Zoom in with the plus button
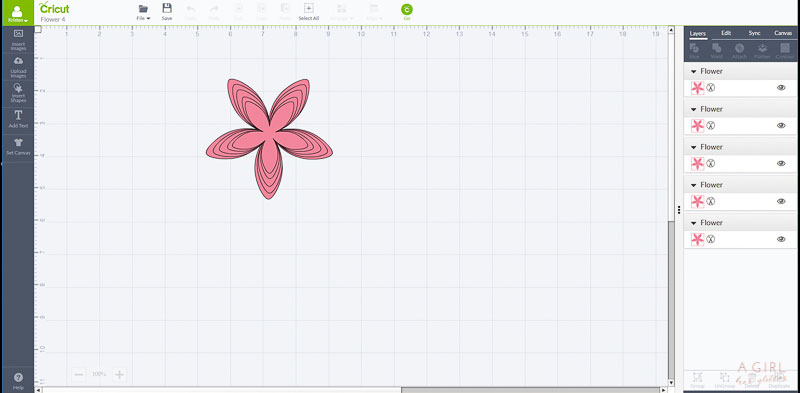Image resolution: width=800 pixels, height=393 pixels. [119, 375]
